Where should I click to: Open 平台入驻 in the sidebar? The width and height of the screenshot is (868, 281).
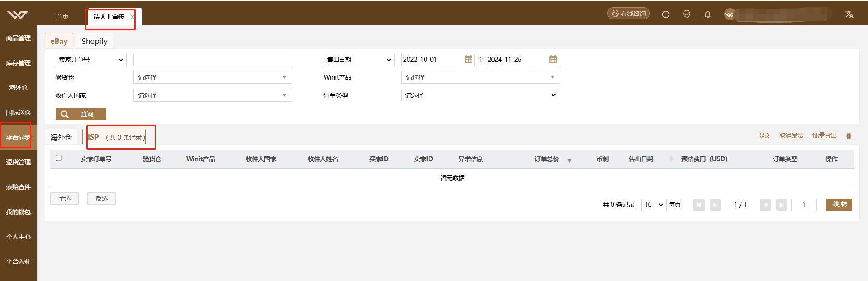point(18,262)
